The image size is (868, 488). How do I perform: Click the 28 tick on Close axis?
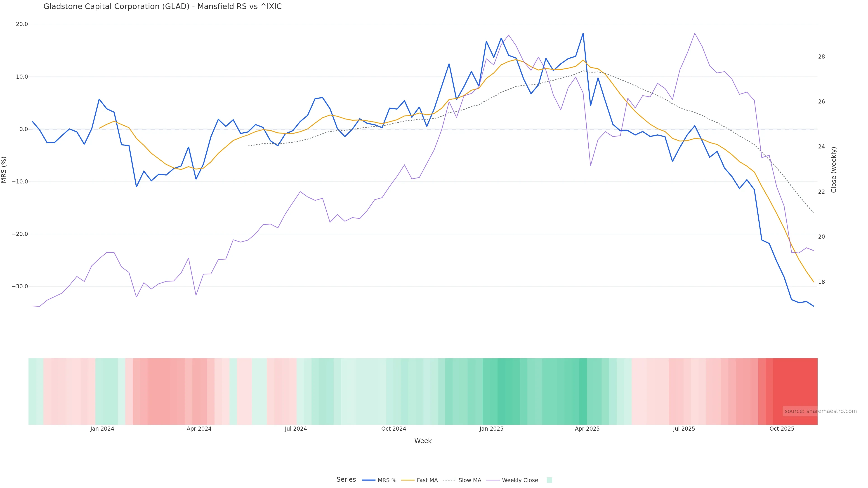tap(821, 56)
